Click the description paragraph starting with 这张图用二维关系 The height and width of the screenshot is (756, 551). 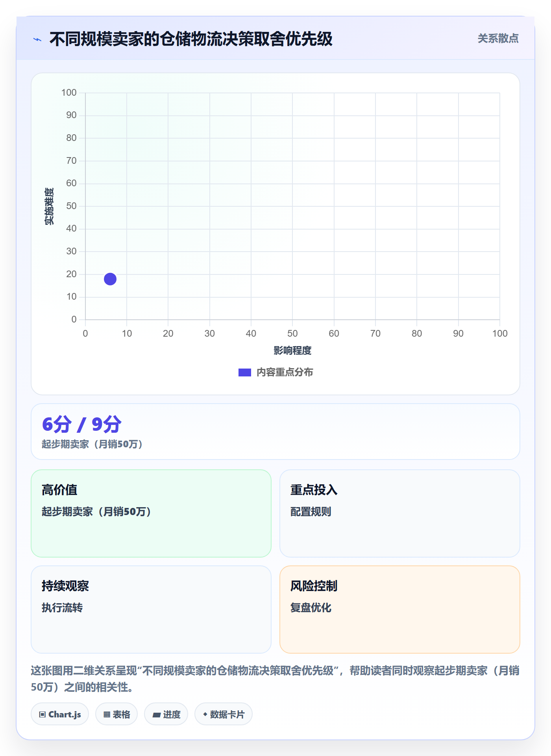click(275, 678)
